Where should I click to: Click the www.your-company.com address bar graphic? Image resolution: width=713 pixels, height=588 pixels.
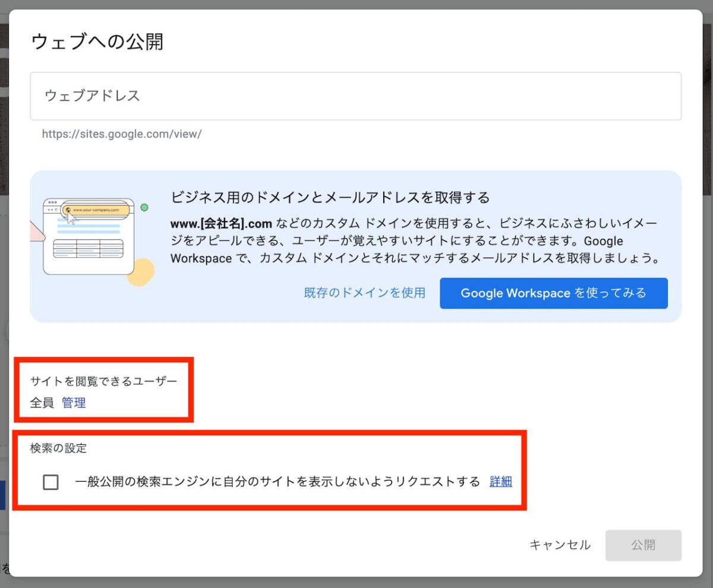click(96, 210)
